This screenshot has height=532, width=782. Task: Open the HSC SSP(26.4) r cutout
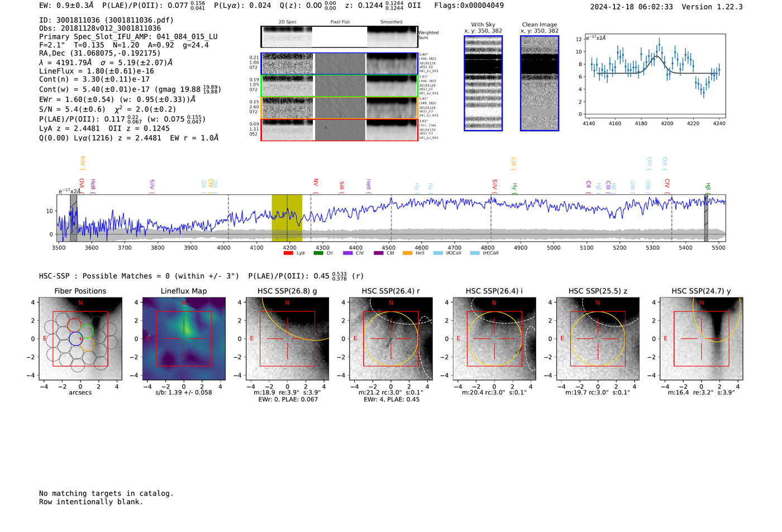(x=391, y=339)
